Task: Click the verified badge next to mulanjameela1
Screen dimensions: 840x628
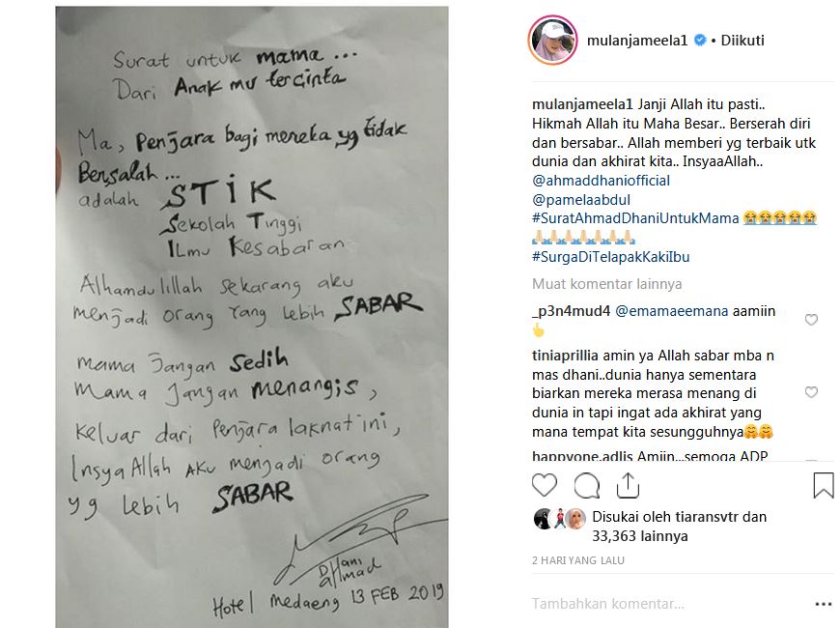Action: (x=700, y=41)
